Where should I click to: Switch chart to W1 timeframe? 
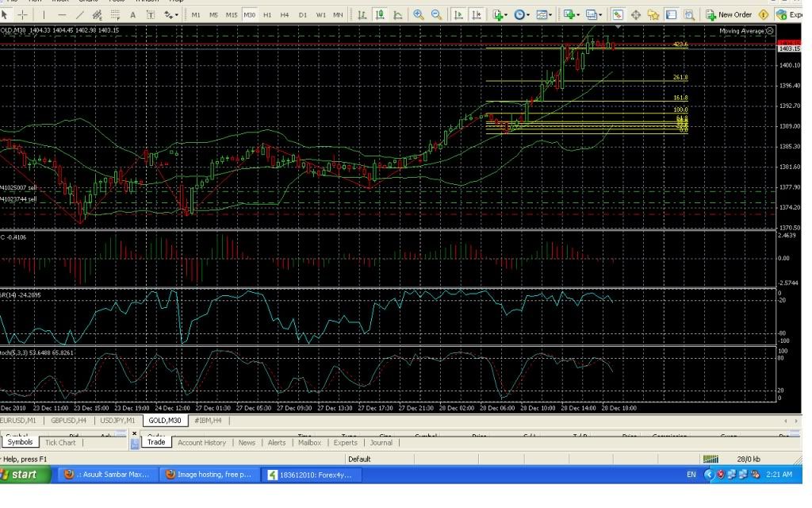click(x=321, y=15)
